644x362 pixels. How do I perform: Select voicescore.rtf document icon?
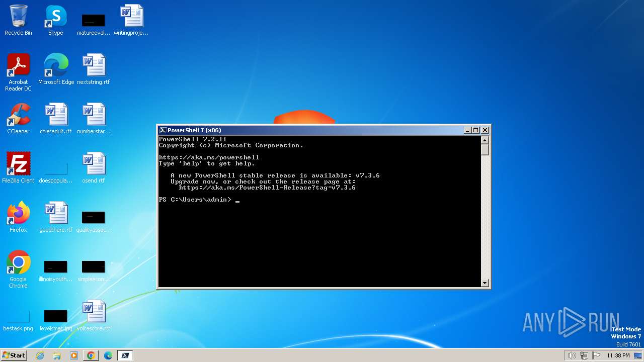coord(94,315)
